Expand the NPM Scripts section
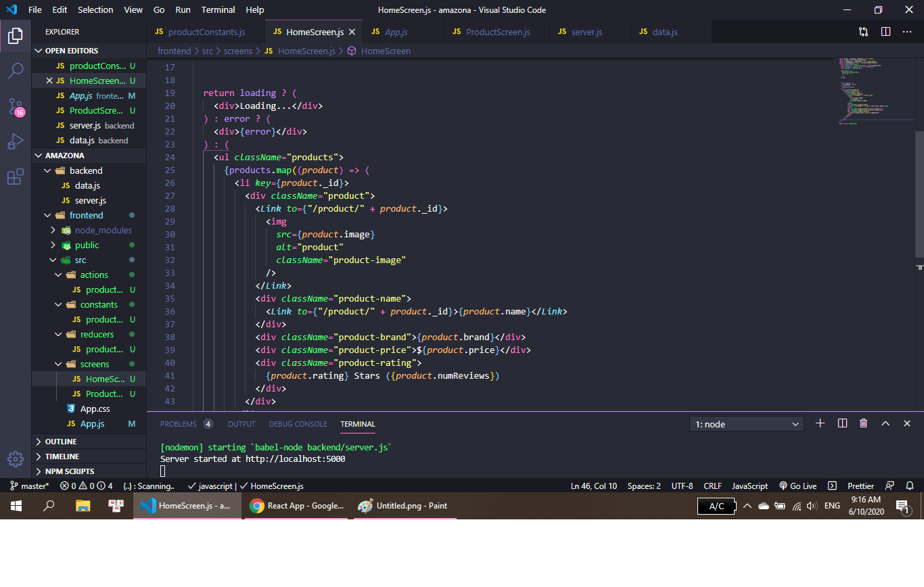 pyautogui.click(x=89, y=471)
